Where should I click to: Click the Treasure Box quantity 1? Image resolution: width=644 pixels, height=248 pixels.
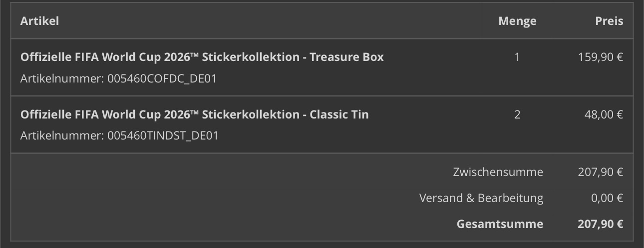point(517,57)
